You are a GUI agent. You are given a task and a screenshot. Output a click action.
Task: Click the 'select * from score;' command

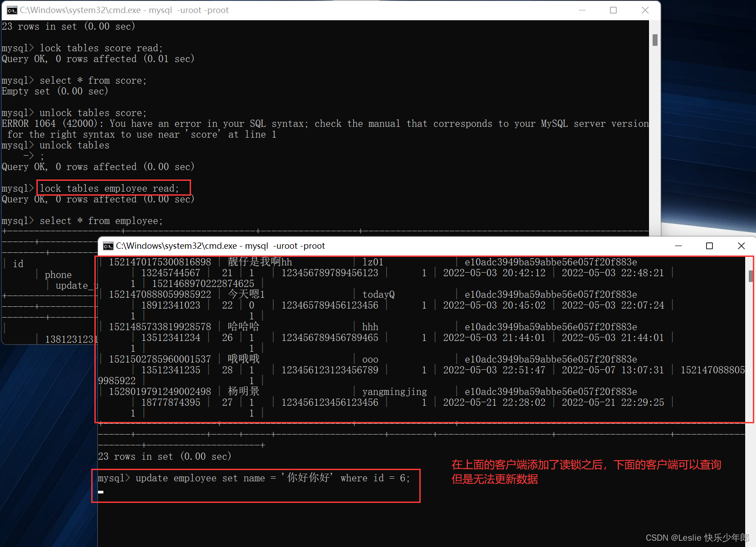(93, 81)
